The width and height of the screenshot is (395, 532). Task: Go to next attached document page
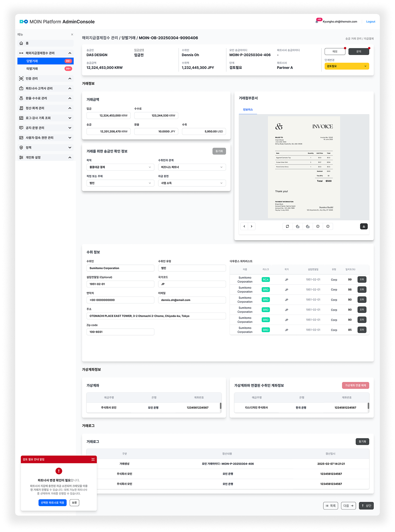click(252, 226)
